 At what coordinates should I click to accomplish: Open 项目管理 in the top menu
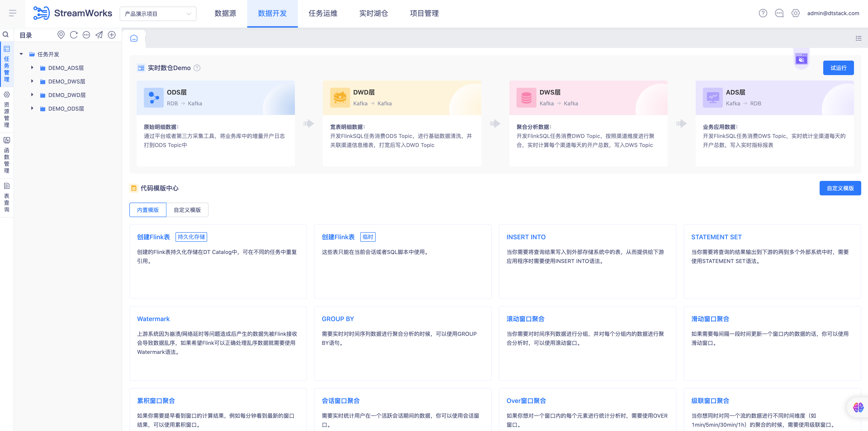point(424,14)
